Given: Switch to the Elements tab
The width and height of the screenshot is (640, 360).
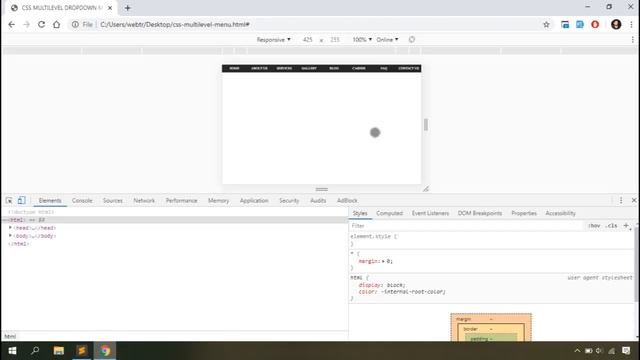Looking at the screenshot, I should pos(50,200).
